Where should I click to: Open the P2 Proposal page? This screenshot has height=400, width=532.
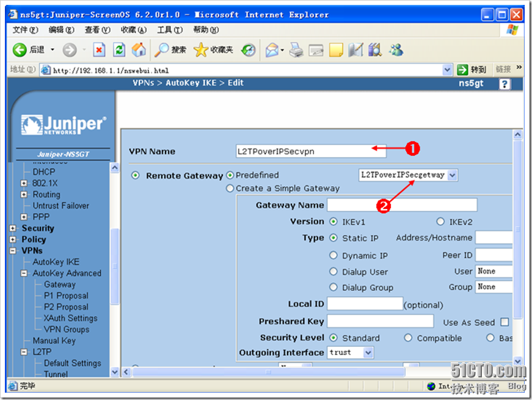[x=66, y=307]
